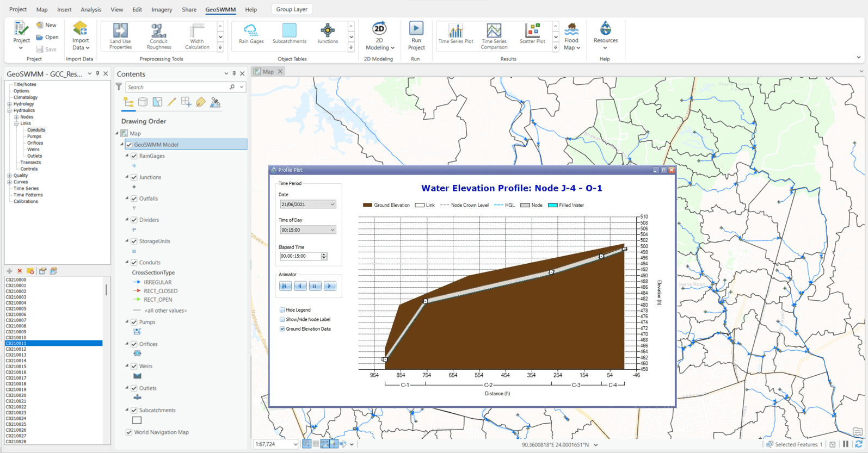Expand the Curves tree node
Viewport: 868px width, 453px height.
pos(9,182)
